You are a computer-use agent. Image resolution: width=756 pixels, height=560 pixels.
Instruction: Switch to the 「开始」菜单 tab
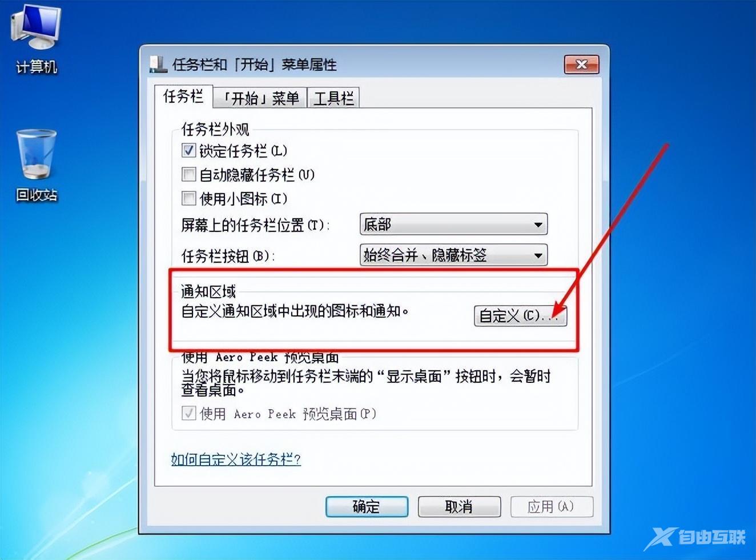coord(260,98)
